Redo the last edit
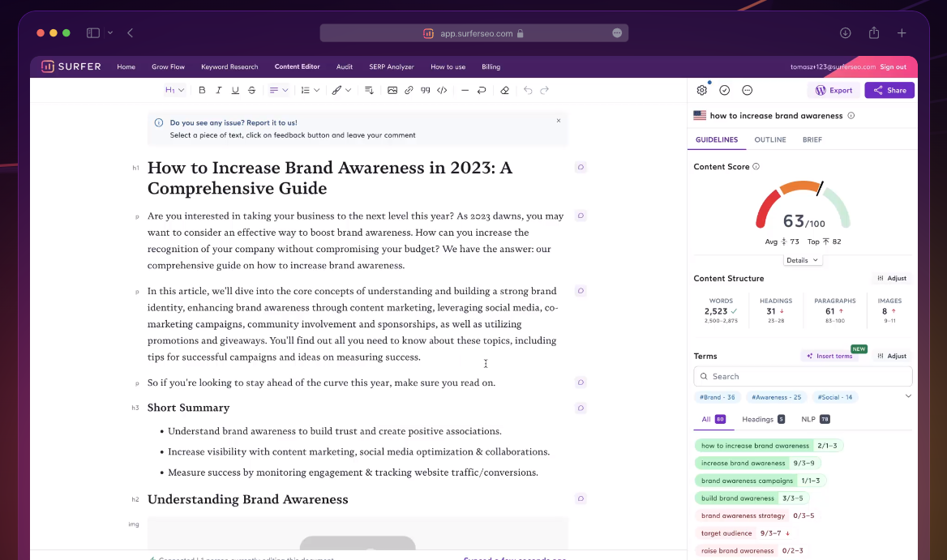Viewport: 947px width, 560px height. coord(544,91)
